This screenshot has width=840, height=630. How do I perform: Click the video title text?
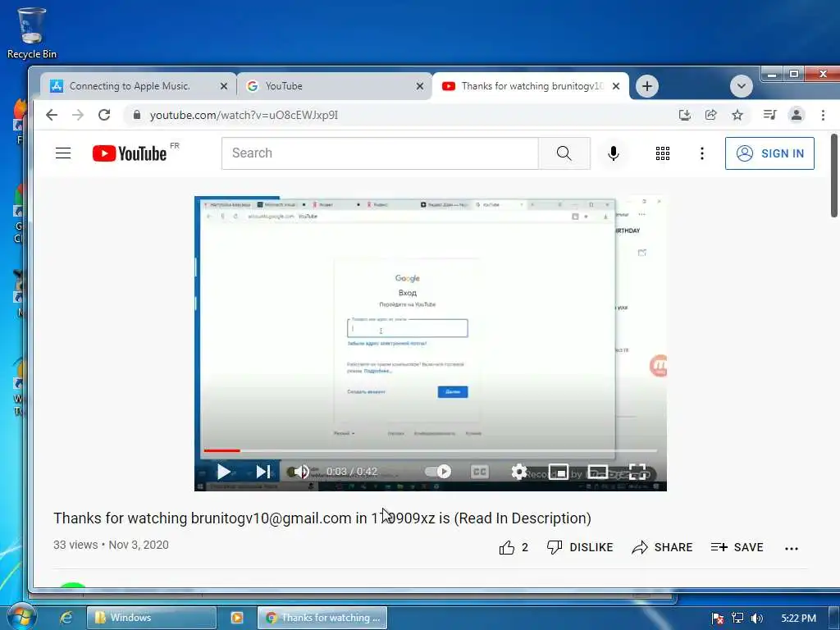[x=322, y=518]
